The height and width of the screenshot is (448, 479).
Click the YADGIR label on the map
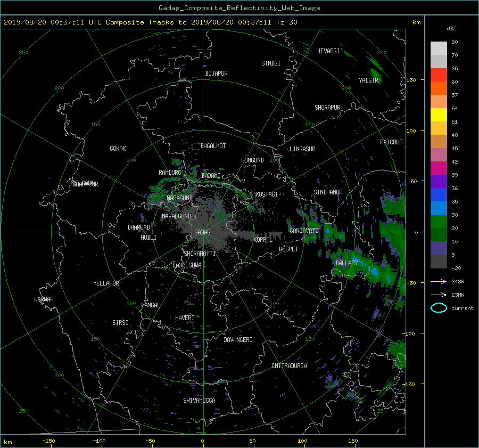tap(368, 80)
